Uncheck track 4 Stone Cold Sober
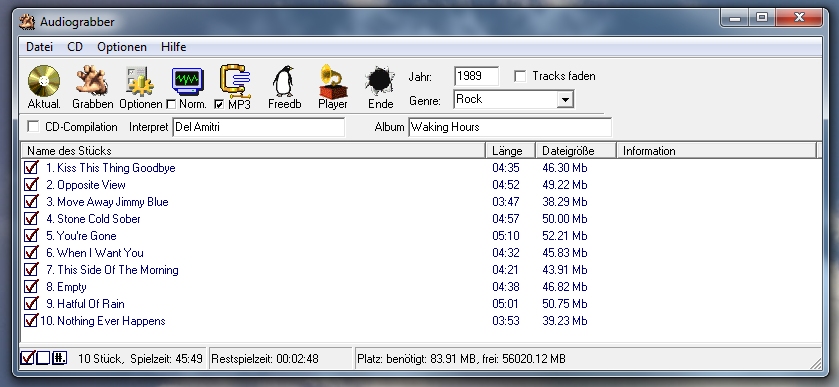The width and height of the screenshot is (839, 387). point(31,218)
